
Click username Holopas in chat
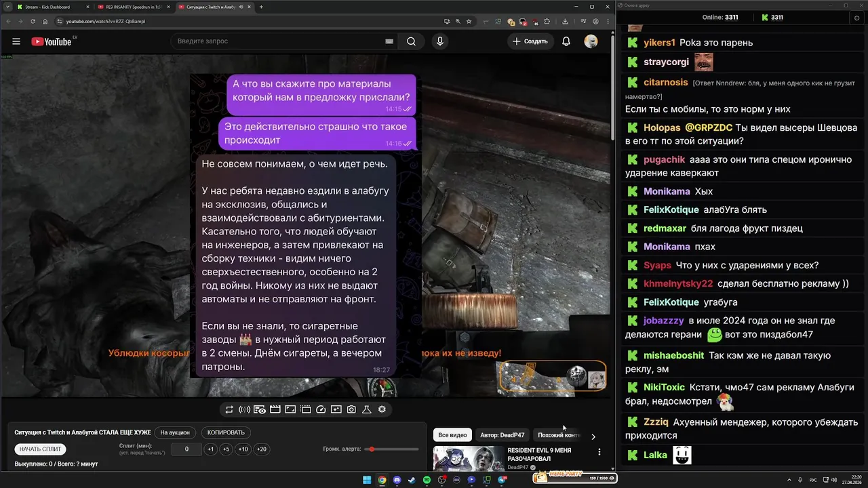pyautogui.click(x=662, y=127)
